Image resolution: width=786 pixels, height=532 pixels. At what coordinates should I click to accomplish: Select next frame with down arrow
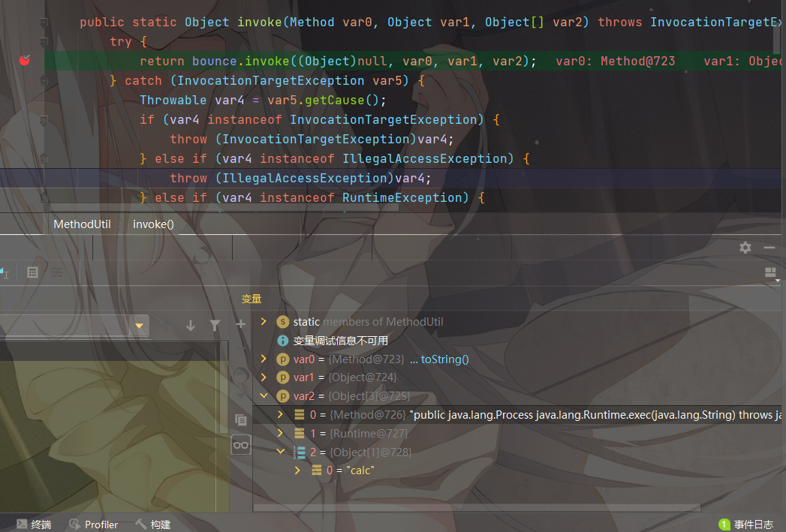point(191,326)
